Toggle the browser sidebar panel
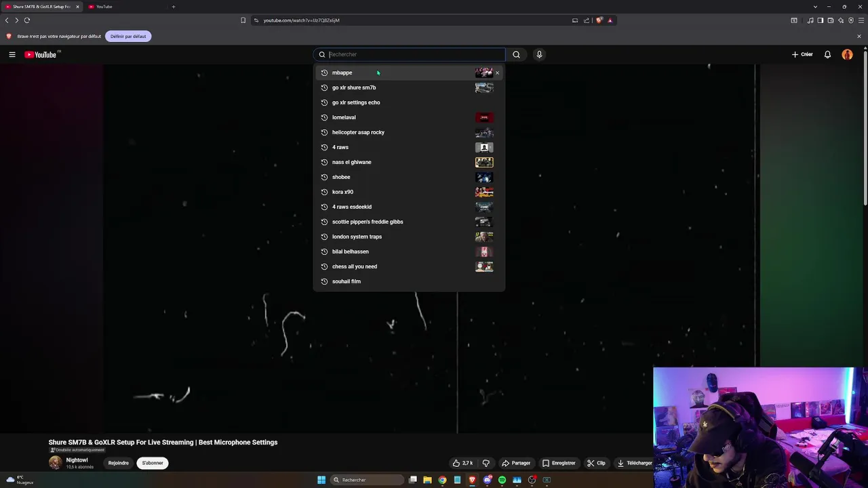Screen dimensions: 868x488 click(x=821, y=20)
